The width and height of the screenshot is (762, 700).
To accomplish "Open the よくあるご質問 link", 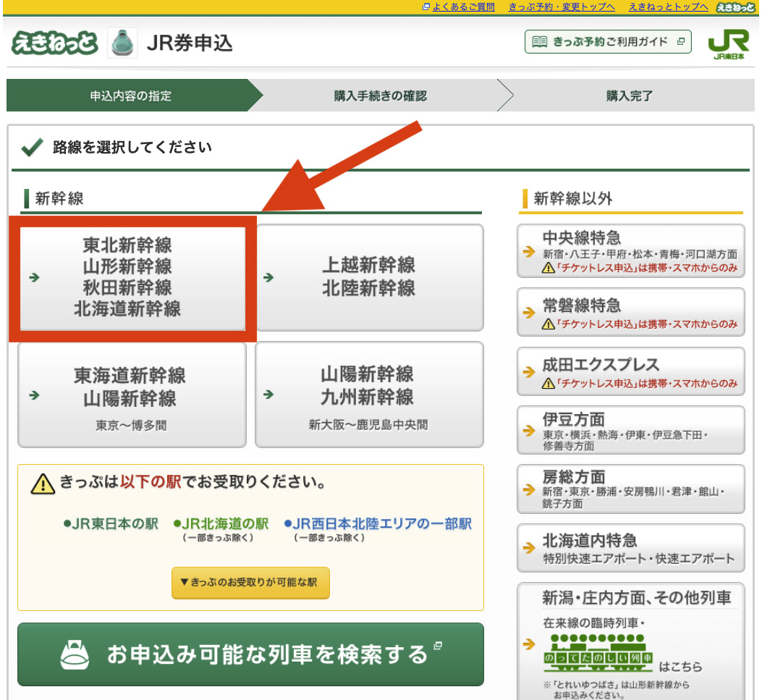I will 463,7.
